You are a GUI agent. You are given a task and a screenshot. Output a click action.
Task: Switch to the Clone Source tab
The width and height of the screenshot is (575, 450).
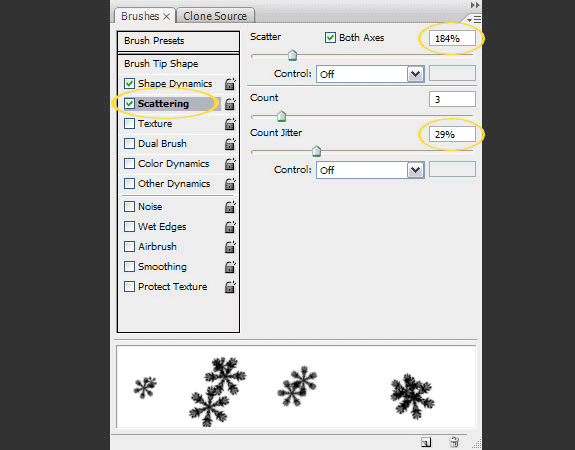point(215,16)
